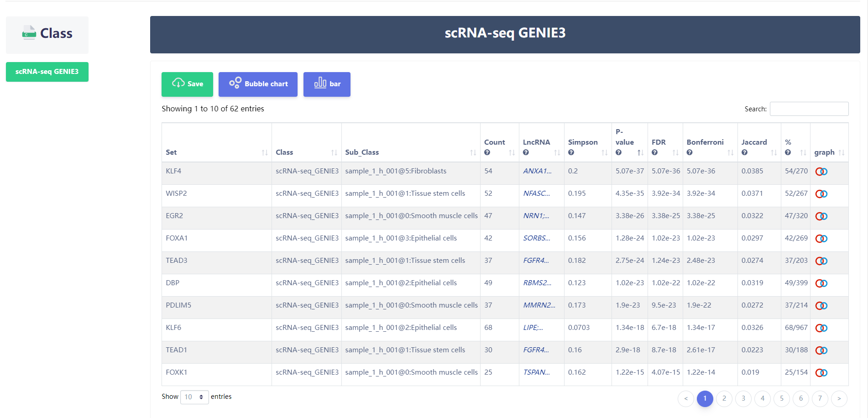Select the FOXK1 set cell
868x418 pixels.
(x=217, y=375)
